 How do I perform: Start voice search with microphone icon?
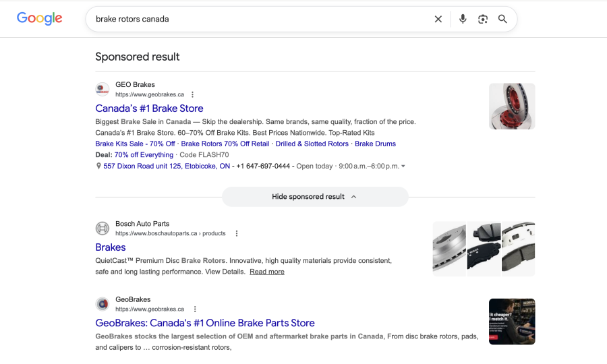(463, 19)
